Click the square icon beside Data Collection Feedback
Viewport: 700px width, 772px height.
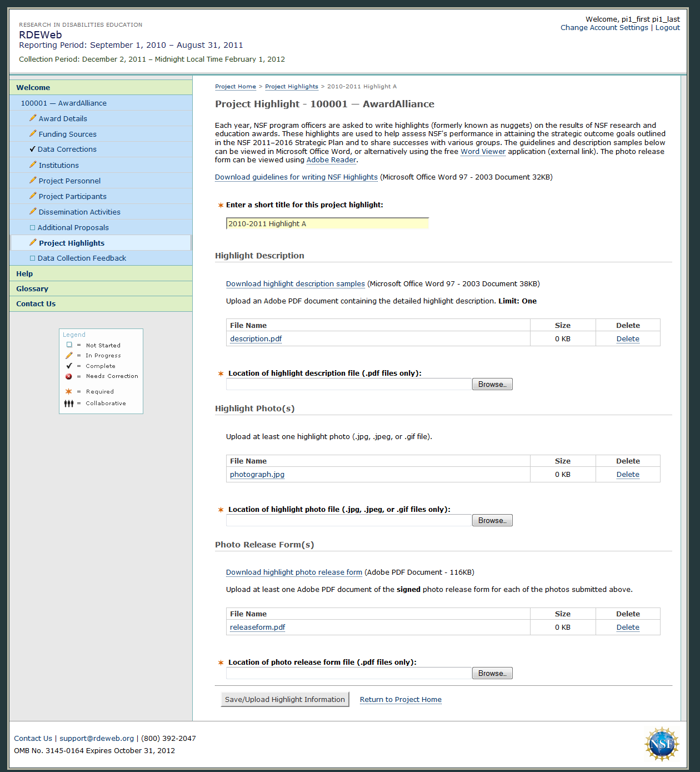pos(32,258)
